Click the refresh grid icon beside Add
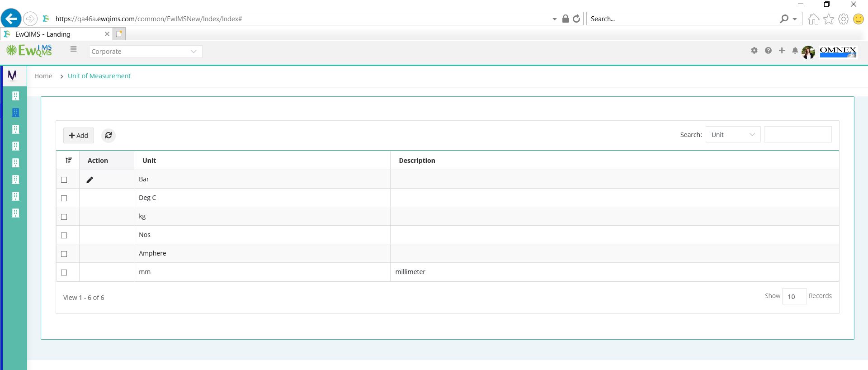868x370 pixels. coord(108,135)
